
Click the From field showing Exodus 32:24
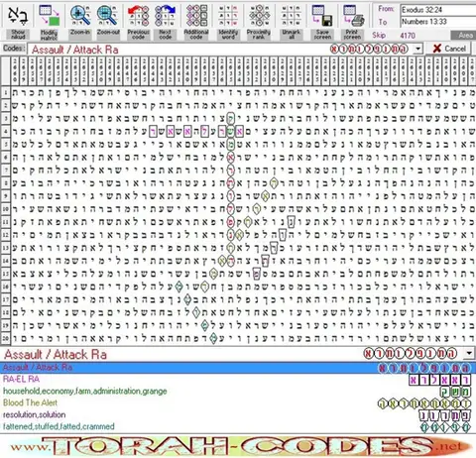pyautogui.click(x=437, y=10)
